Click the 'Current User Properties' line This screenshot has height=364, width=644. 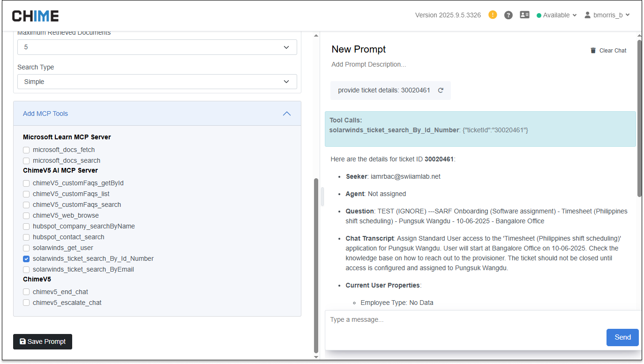click(x=384, y=285)
